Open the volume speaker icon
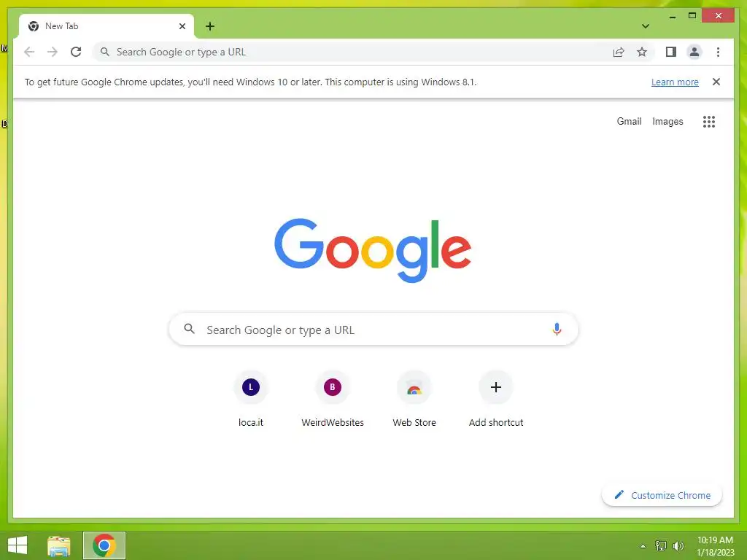The width and height of the screenshot is (747, 560). (678, 545)
